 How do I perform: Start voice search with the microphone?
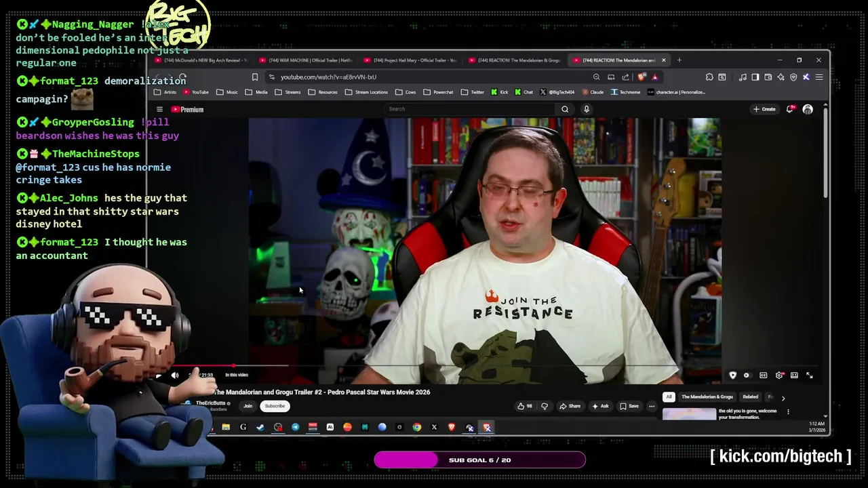click(587, 109)
